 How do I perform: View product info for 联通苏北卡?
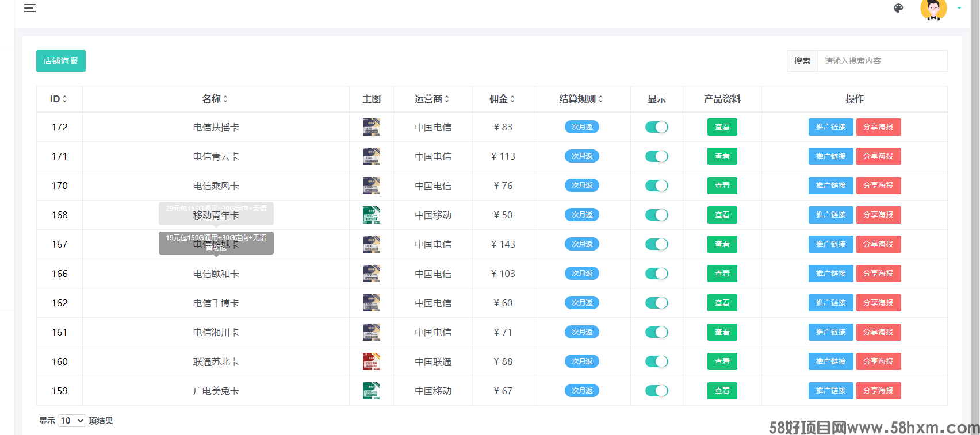coord(722,361)
